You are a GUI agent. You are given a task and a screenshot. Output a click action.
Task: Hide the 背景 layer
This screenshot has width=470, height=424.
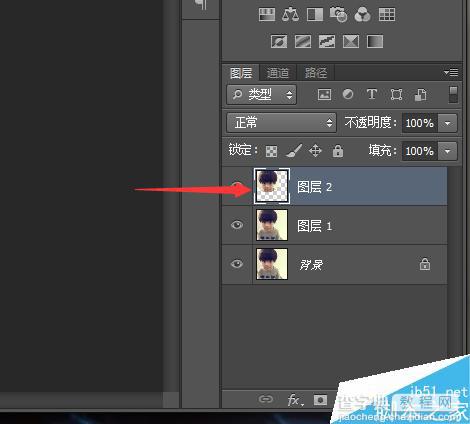coord(237,264)
